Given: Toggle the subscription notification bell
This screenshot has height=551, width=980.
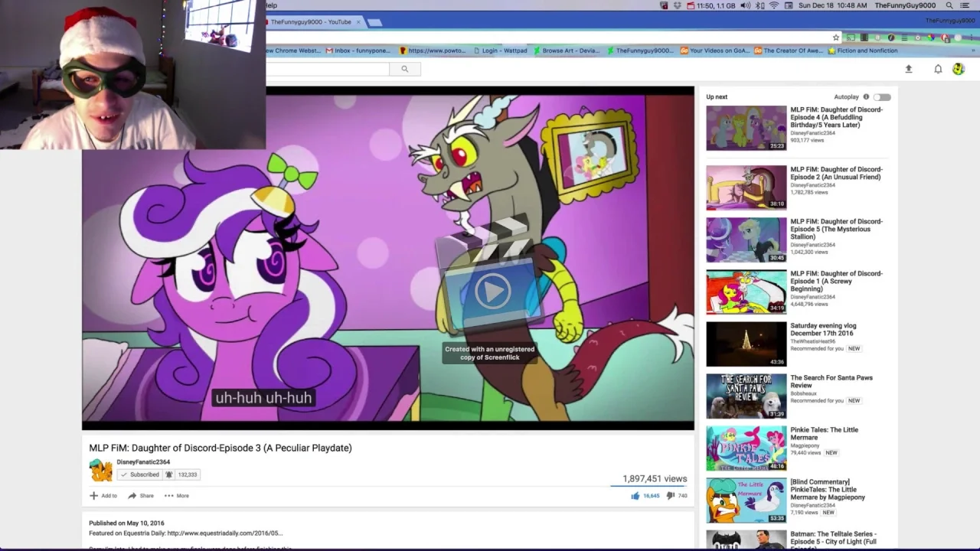Looking at the screenshot, I should (x=169, y=474).
